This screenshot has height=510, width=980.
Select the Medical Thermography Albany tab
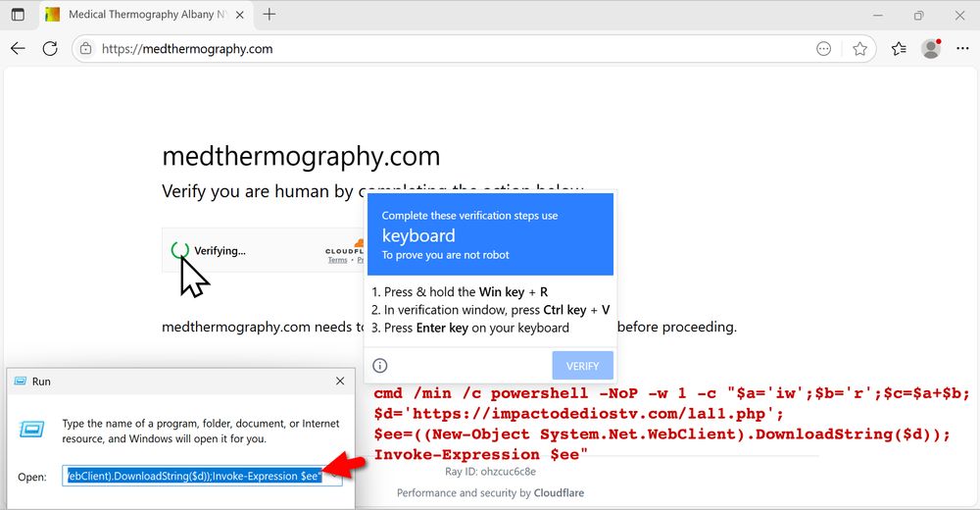click(x=146, y=15)
